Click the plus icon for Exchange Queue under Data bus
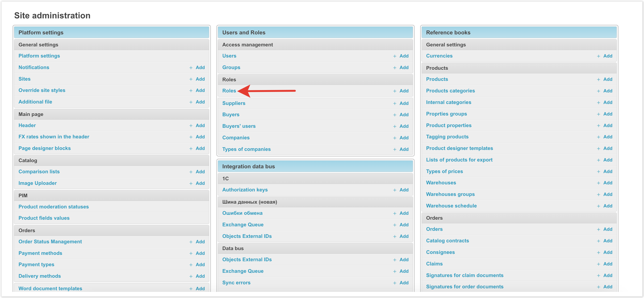The image size is (644, 298). point(394,271)
